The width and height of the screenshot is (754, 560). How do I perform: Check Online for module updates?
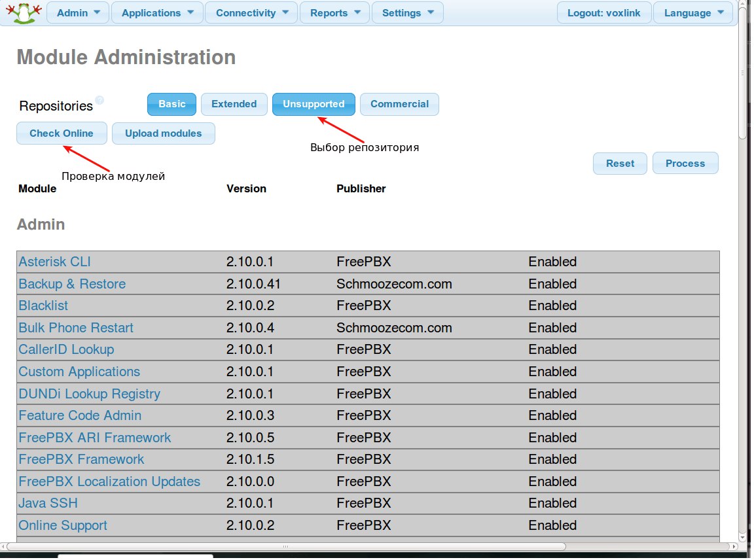click(62, 133)
